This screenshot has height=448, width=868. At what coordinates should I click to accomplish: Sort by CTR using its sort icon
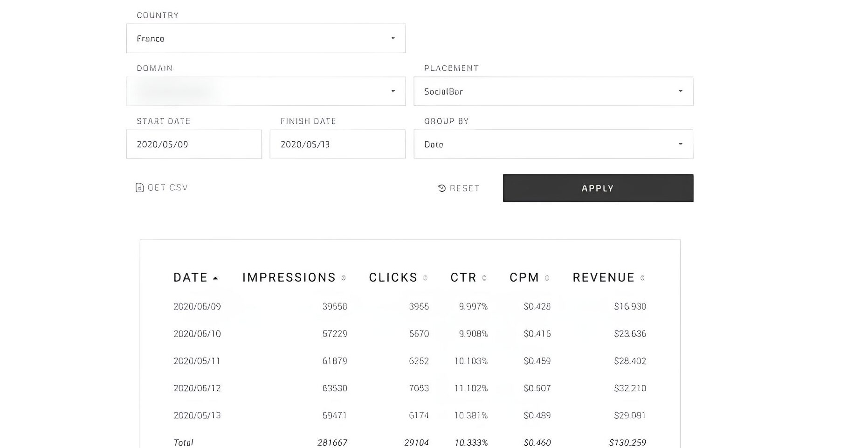click(484, 278)
